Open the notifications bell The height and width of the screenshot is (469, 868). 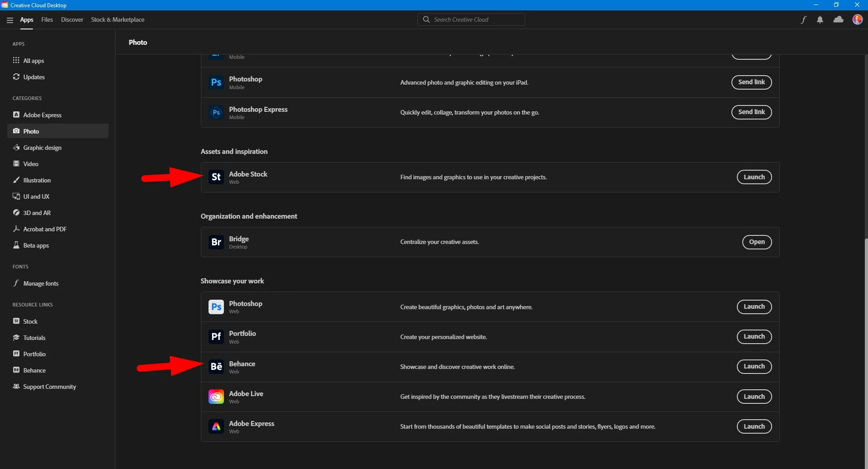[x=820, y=20]
